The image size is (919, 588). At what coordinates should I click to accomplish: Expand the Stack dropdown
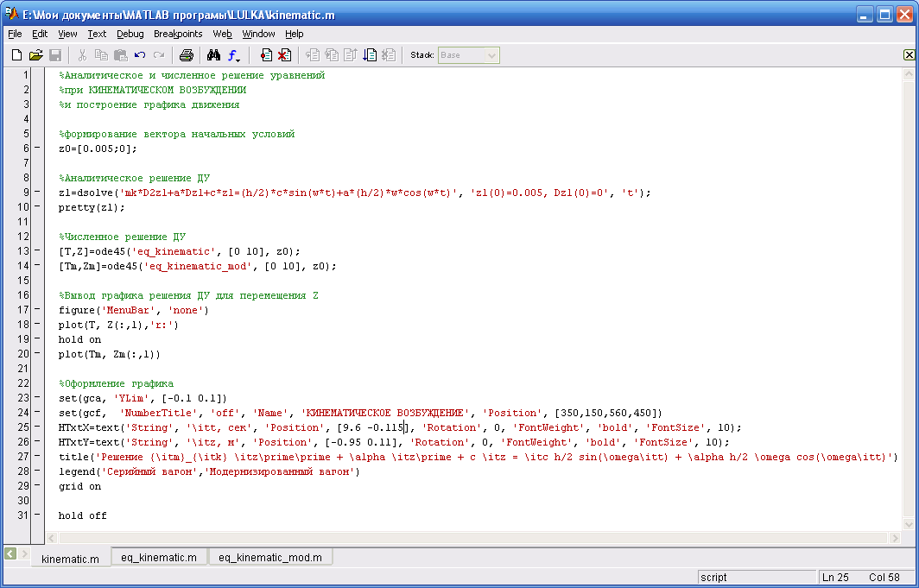(x=491, y=55)
